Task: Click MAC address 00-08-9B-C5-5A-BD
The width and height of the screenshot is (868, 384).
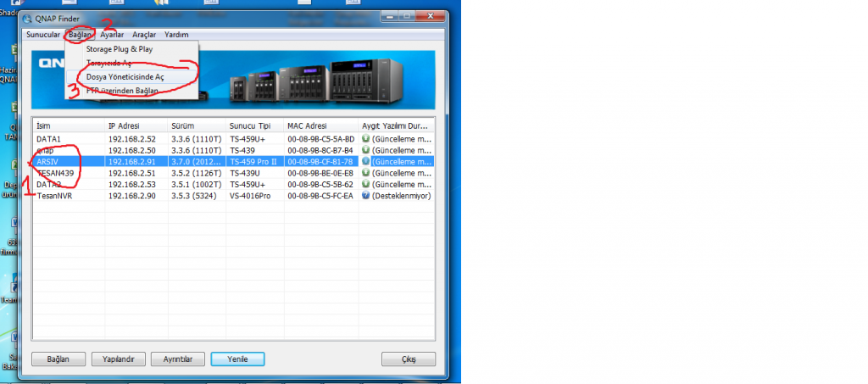Action: click(x=320, y=139)
